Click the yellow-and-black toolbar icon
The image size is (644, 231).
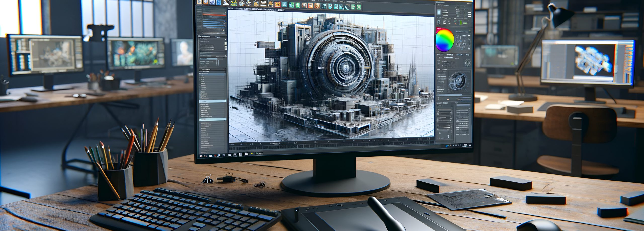point(234,3)
